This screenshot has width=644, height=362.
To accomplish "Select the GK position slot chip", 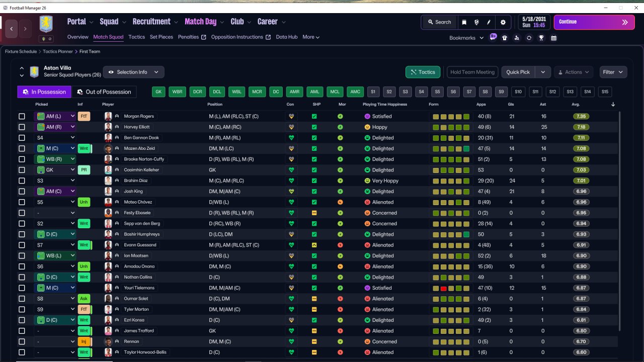I will 159,92.
